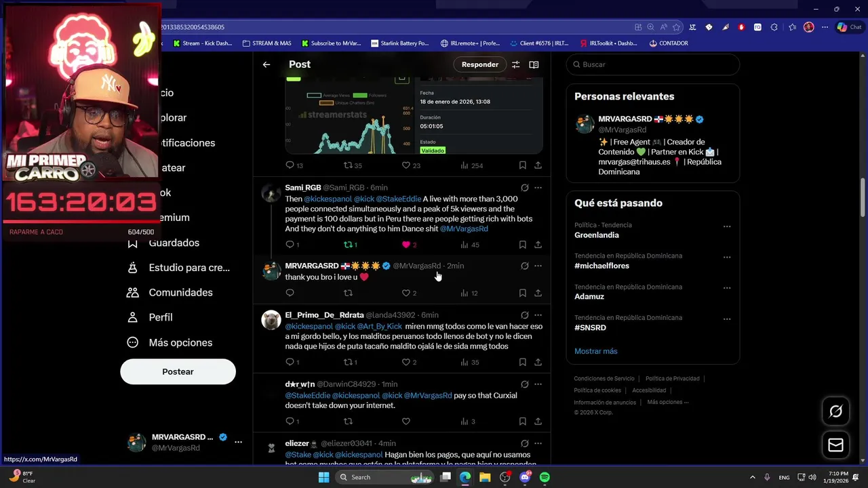Bookmark the 'thank you bro' reply
This screenshot has width=868, height=488.
pos(522,293)
